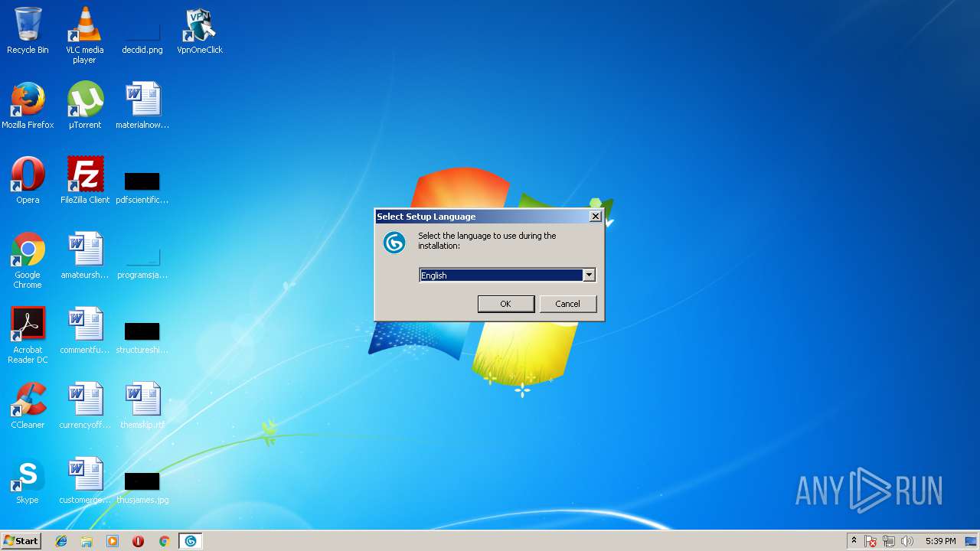980x551 pixels.
Task: Select Google Chrome desktop shortcut
Action: pyautogui.click(x=28, y=260)
